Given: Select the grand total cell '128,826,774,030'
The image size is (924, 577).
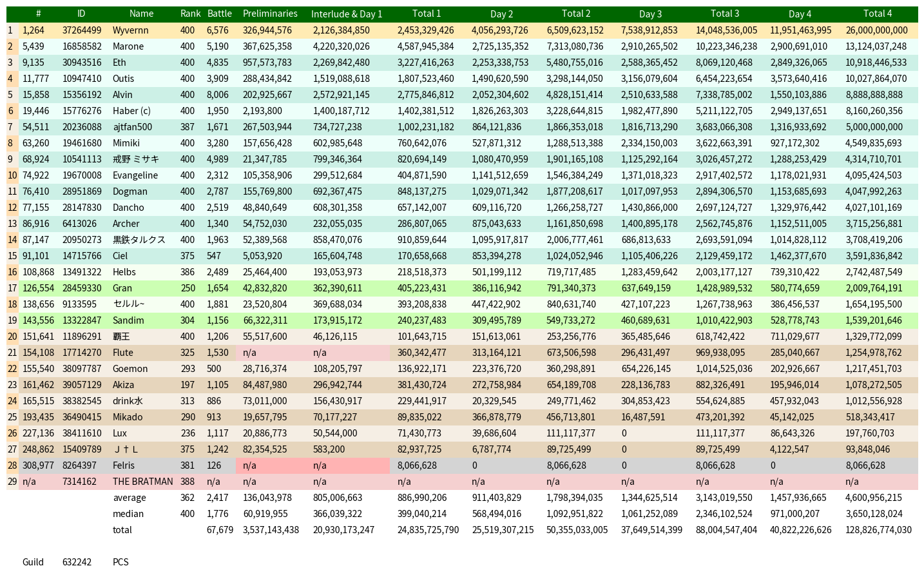Looking at the screenshot, I should click(879, 530).
